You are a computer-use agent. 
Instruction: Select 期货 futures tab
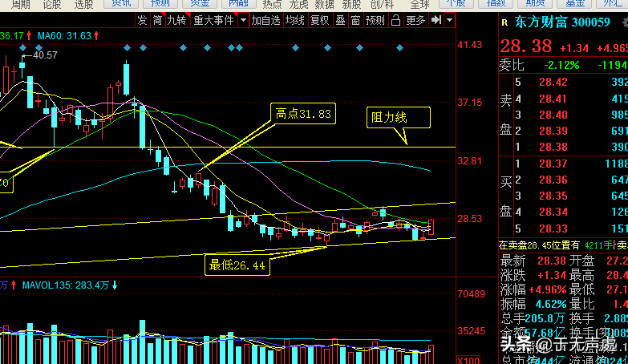(x=535, y=3)
